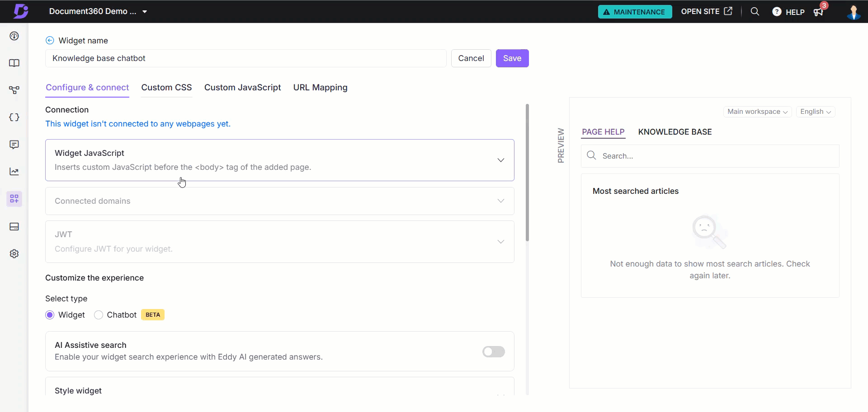Screen dimensions: 868x412
Task: Expand the Widget JavaScript section
Action: pyautogui.click(x=280, y=160)
